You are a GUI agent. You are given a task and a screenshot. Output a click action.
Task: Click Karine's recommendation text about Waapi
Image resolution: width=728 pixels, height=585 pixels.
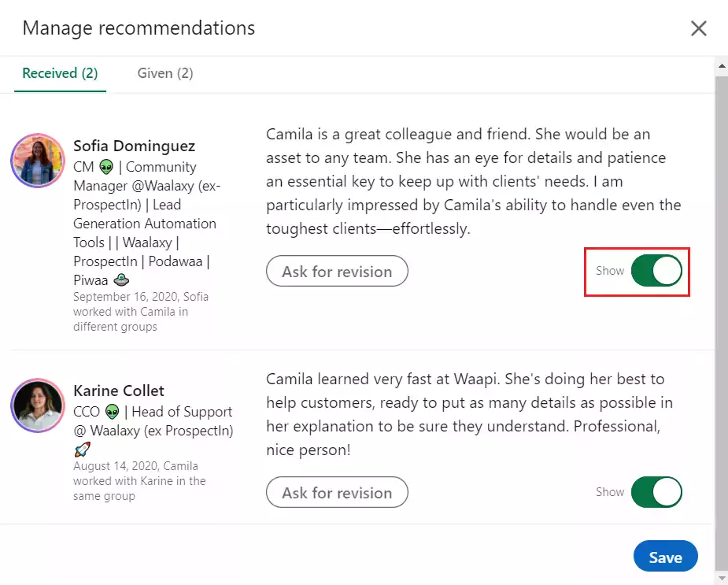[x=470, y=413]
